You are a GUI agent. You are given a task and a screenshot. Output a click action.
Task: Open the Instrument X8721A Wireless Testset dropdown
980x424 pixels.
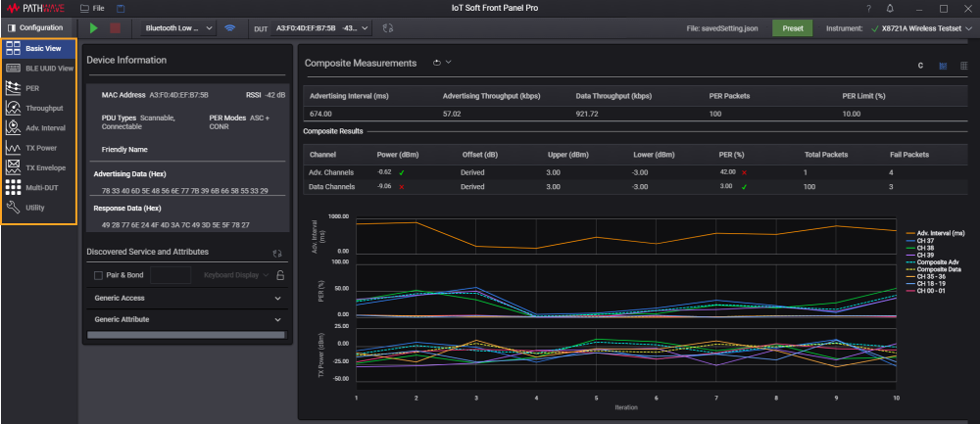click(921, 28)
